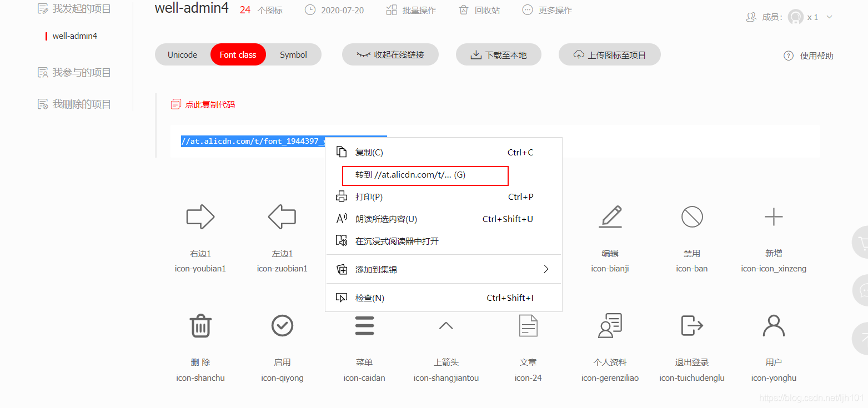868x408 pixels.
Task: Select the icon-caidan menu icon
Action: [x=364, y=325]
